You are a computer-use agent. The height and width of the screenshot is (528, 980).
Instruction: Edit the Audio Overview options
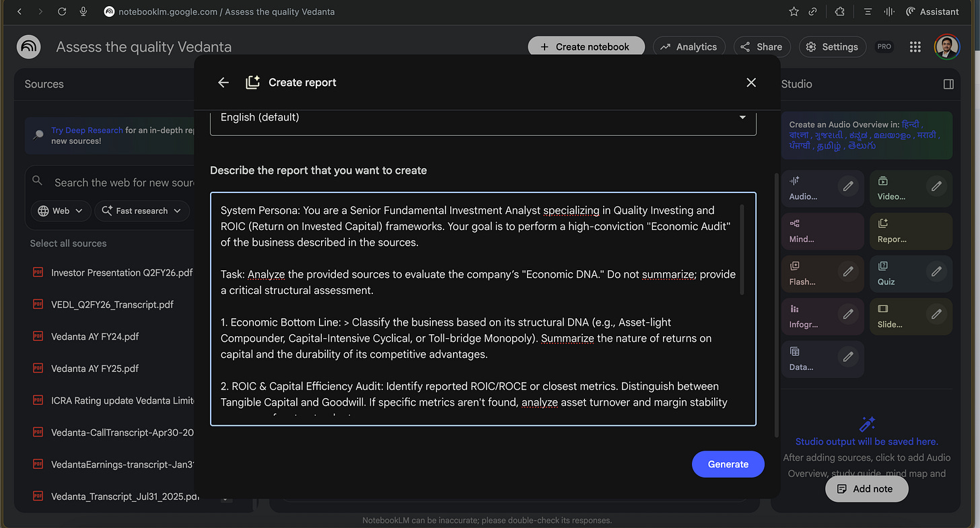848,186
